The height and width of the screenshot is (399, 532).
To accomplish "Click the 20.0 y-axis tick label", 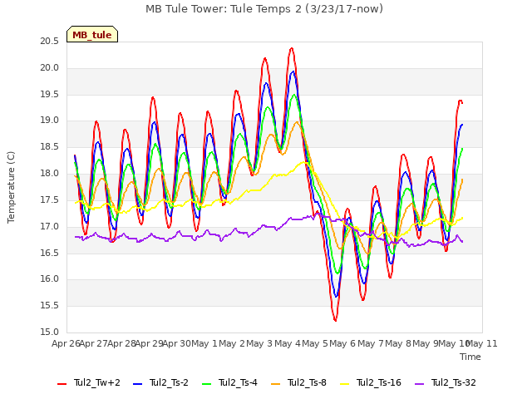I will coord(50,68).
